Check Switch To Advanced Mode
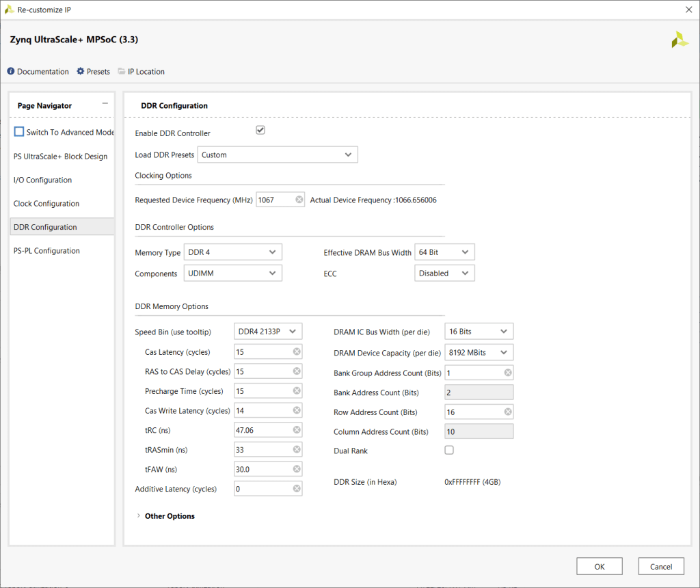This screenshot has width=700, height=588. (19, 132)
